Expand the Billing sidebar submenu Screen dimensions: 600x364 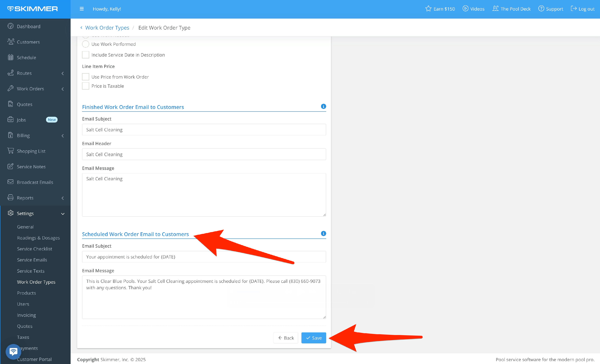(x=63, y=136)
